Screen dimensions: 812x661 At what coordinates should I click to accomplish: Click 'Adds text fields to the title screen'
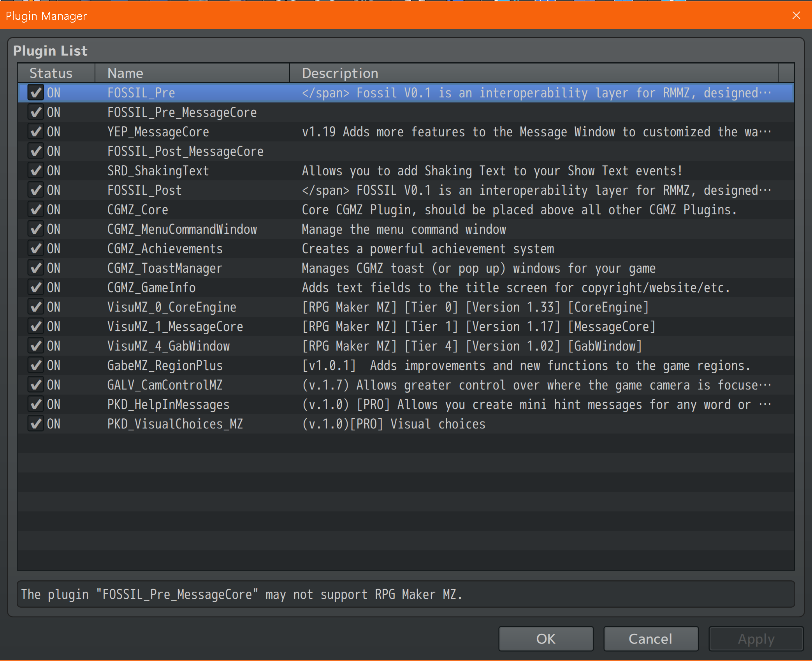(516, 288)
